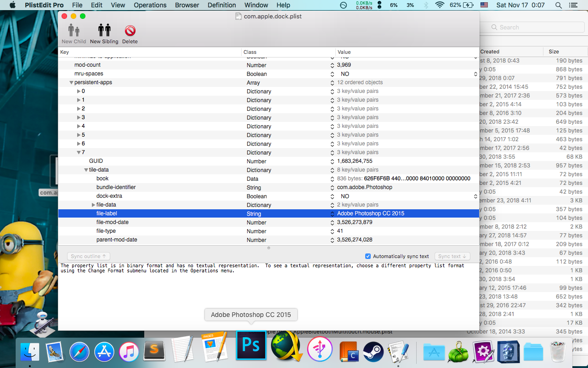Open the Definition menu
Viewport: 588px width, 368px height.
pos(221,5)
